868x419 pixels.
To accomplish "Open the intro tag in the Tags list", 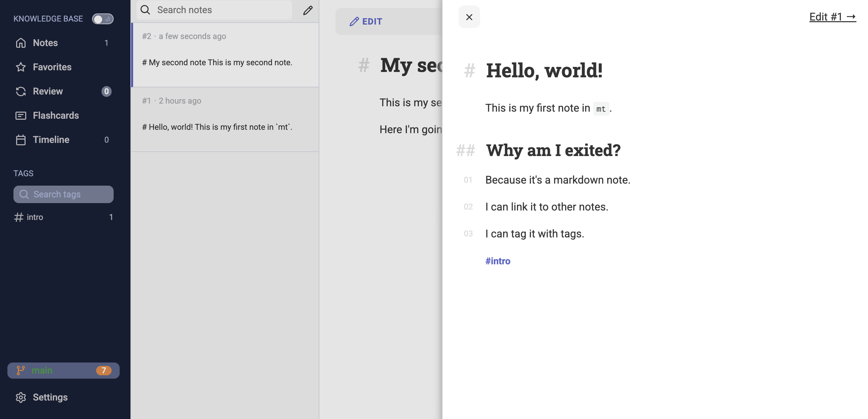I will (35, 217).
